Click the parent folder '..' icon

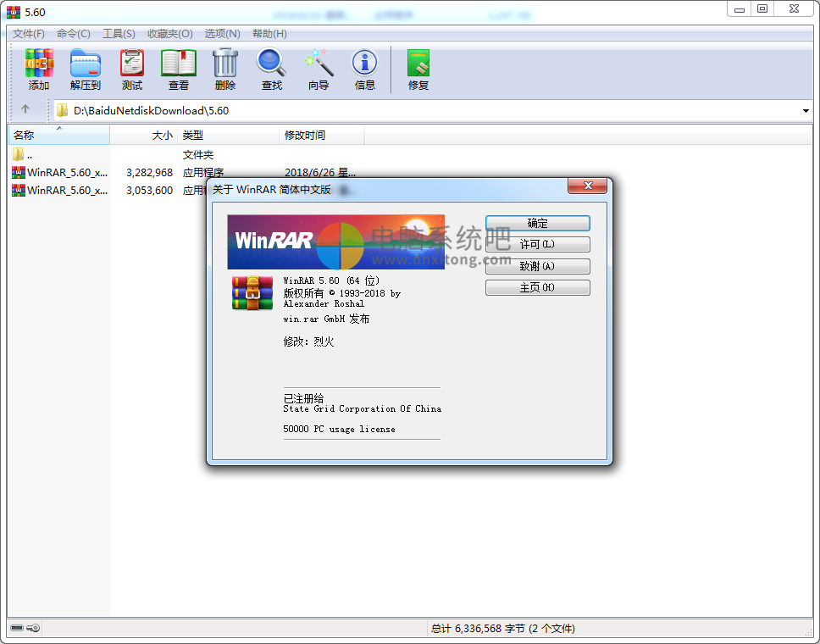[19, 154]
